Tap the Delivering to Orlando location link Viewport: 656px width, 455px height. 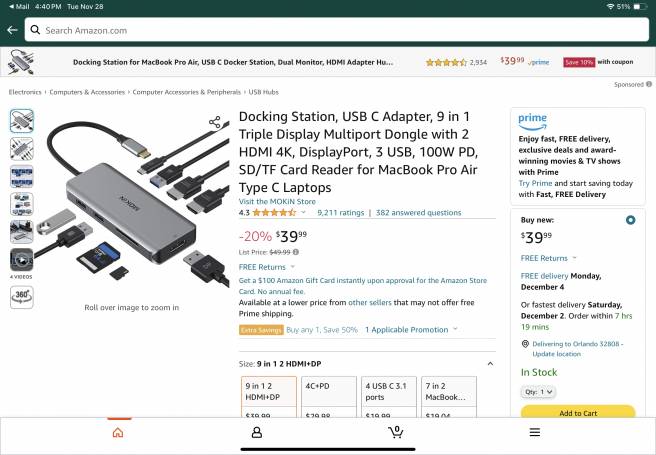tap(576, 348)
